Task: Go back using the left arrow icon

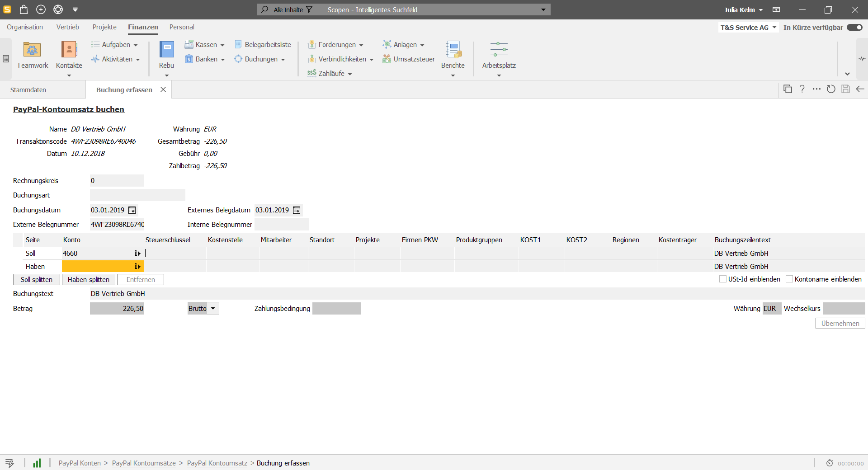Action: [x=860, y=89]
